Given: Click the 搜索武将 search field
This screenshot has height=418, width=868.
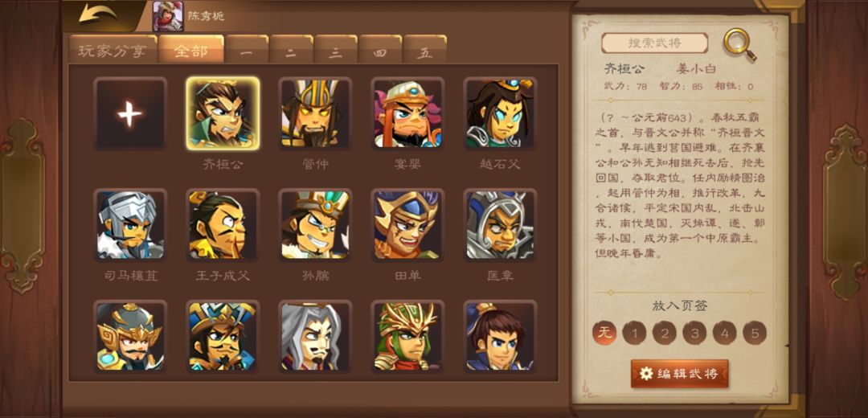Looking at the screenshot, I should tap(655, 43).
